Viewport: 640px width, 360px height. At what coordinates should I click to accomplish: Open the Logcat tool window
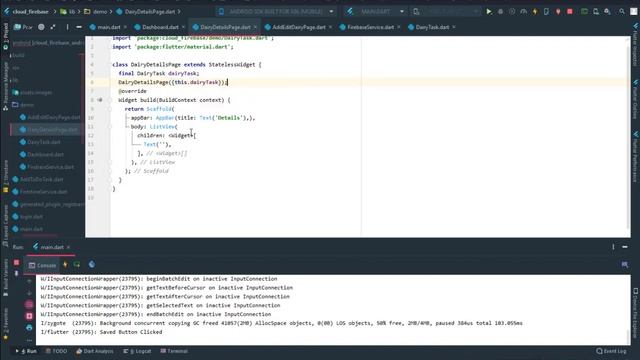[137, 351]
